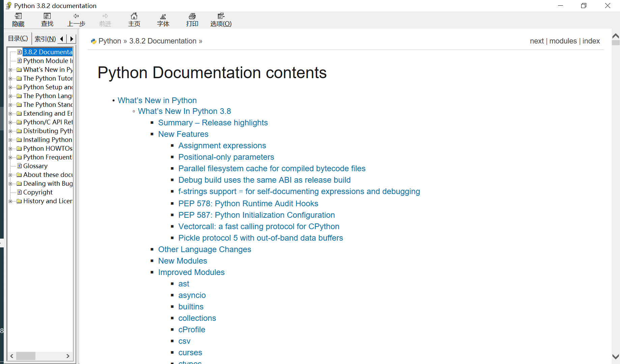Go to 主页 (Home) via toolbar icon
Viewport: 620px width, 364px height.
[x=134, y=20]
